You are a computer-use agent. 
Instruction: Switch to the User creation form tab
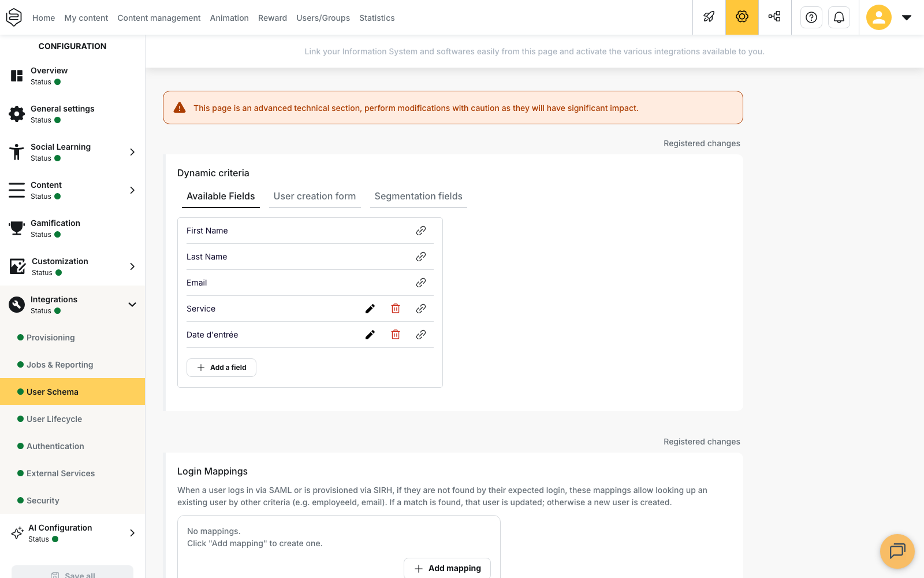(x=315, y=197)
